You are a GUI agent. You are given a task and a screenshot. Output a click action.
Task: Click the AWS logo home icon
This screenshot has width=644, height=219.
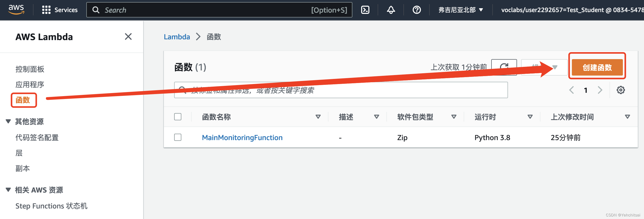click(16, 10)
